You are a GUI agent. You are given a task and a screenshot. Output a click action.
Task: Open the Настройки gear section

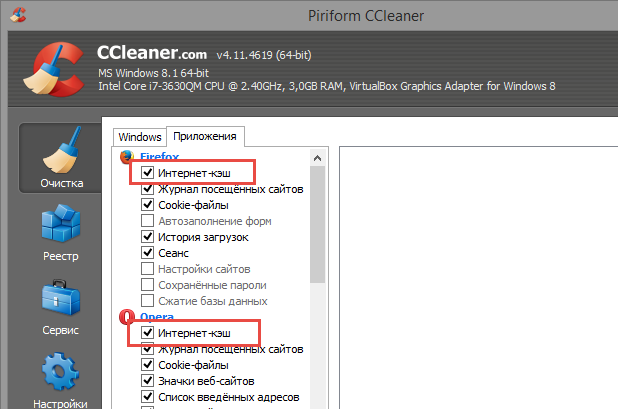61,380
